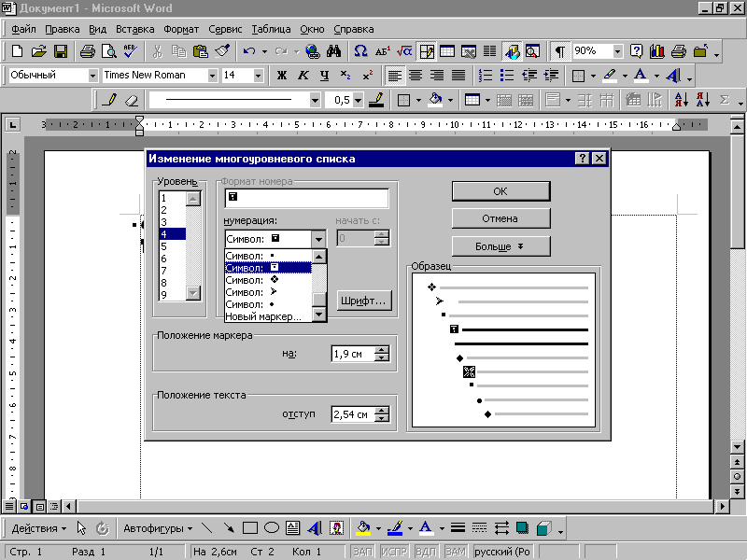Viewport: 747px width, 560px height.
Task: Insert table grid icon in standard toolbar
Action: point(447,51)
